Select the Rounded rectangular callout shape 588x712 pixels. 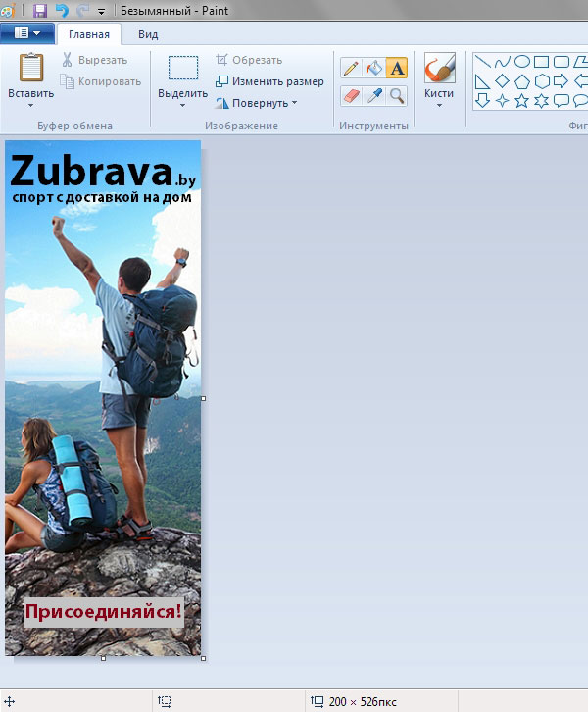coord(562,101)
